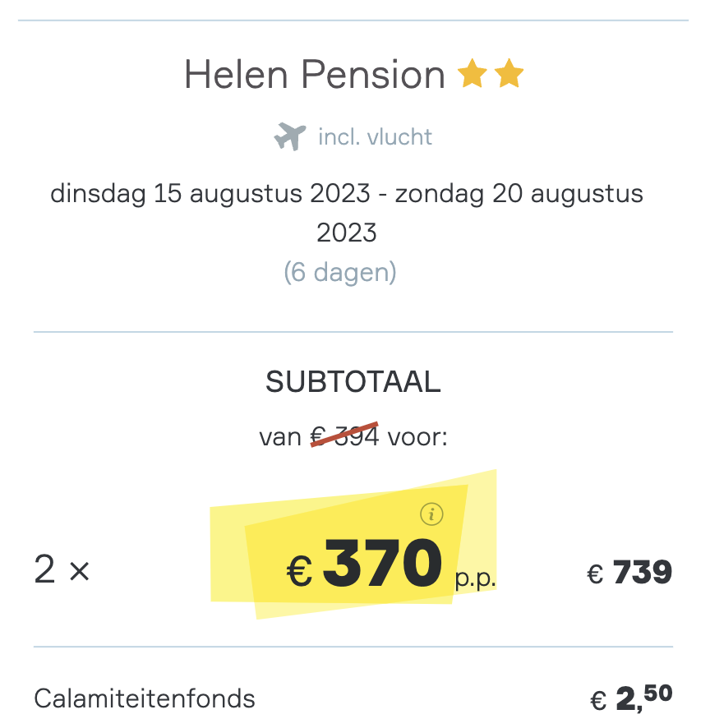Click the price info icon above 370
The image size is (710, 728).
431,514
